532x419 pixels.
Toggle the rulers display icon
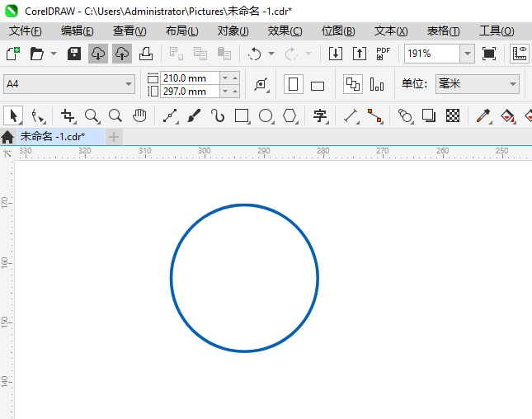(520, 54)
